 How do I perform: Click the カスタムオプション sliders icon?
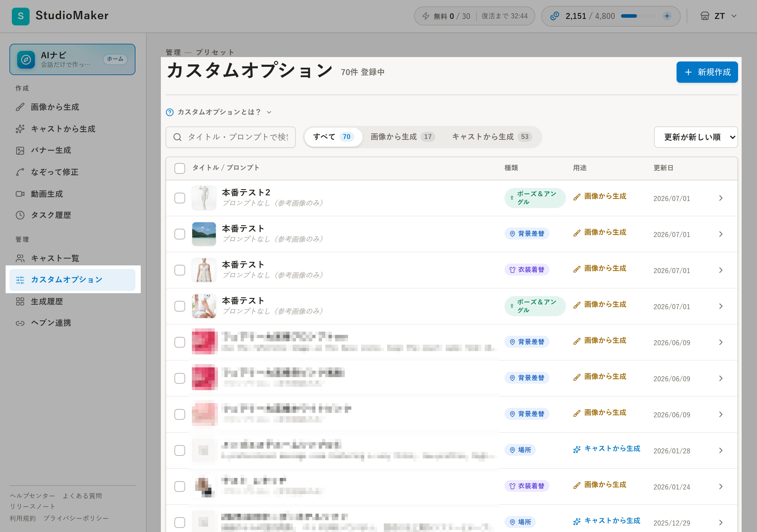20,280
